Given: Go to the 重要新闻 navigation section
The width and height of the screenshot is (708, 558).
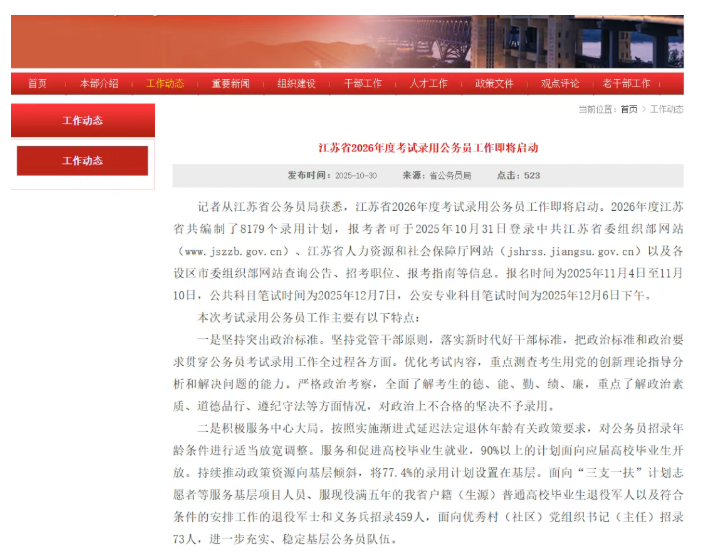Looking at the screenshot, I should 230,84.
